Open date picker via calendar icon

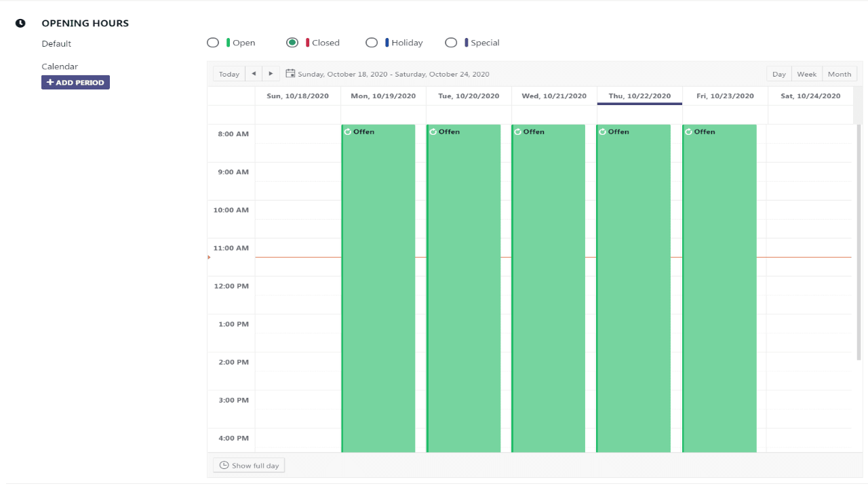[290, 74]
